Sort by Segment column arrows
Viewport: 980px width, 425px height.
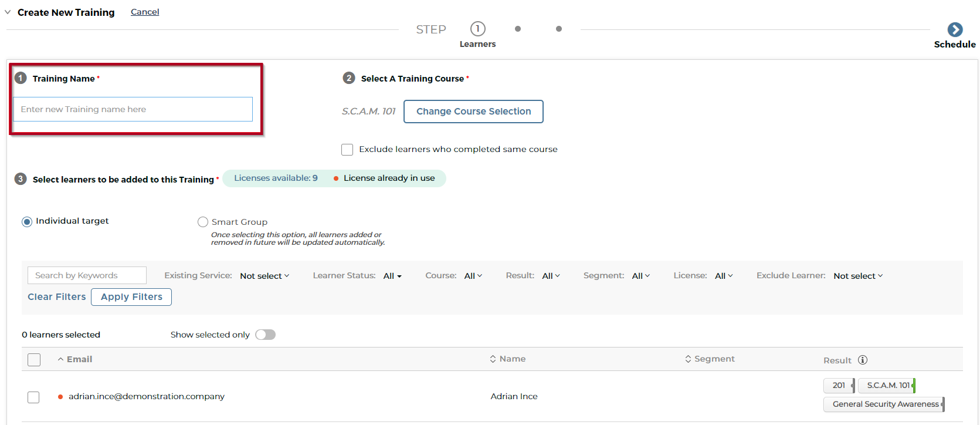point(688,359)
